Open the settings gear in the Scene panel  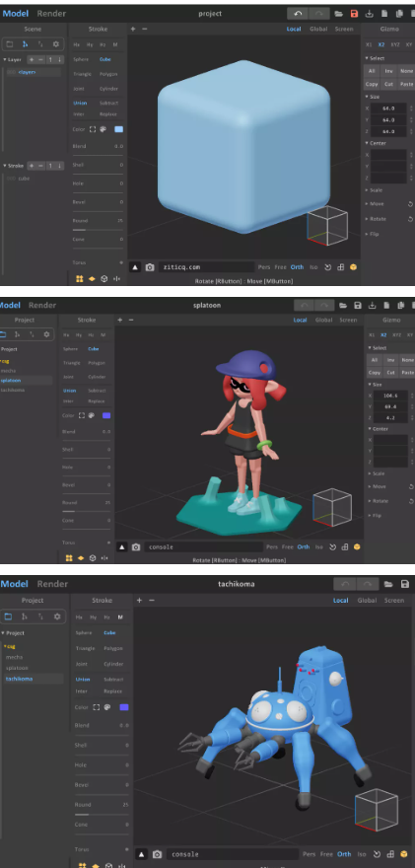pyautogui.click(x=56, y=44)
